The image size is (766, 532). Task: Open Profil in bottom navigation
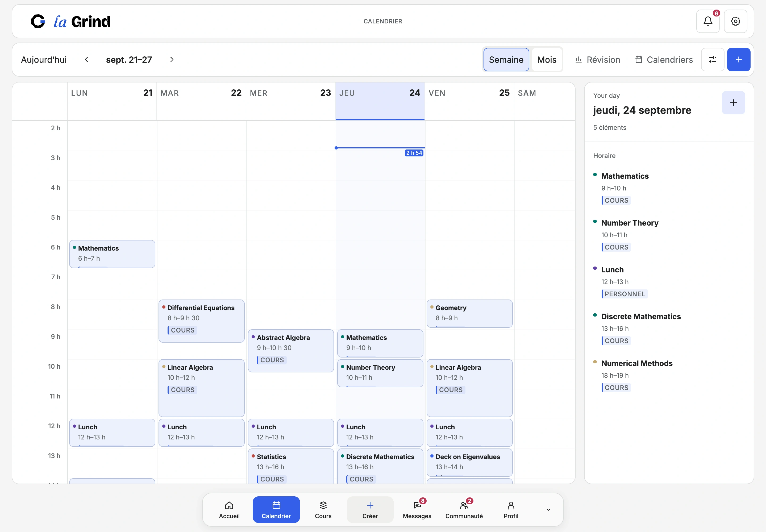click(511, 510)
